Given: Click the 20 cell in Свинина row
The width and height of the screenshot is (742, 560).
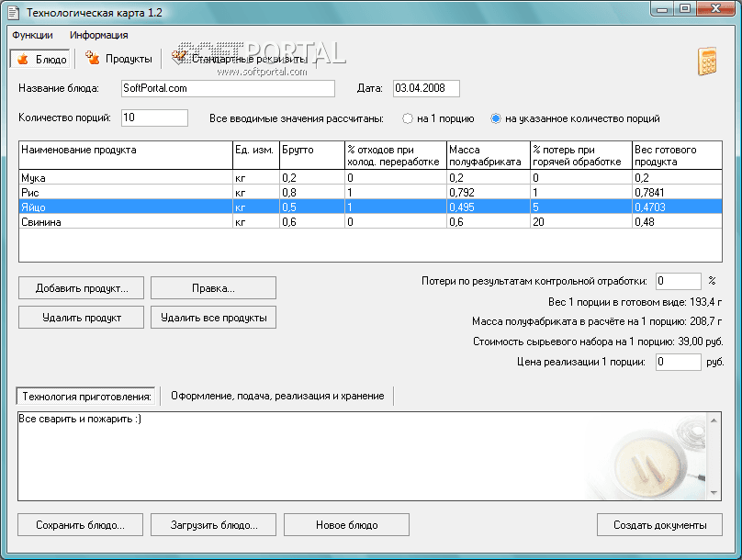Looking at the screenshot, I should point(581,222).
